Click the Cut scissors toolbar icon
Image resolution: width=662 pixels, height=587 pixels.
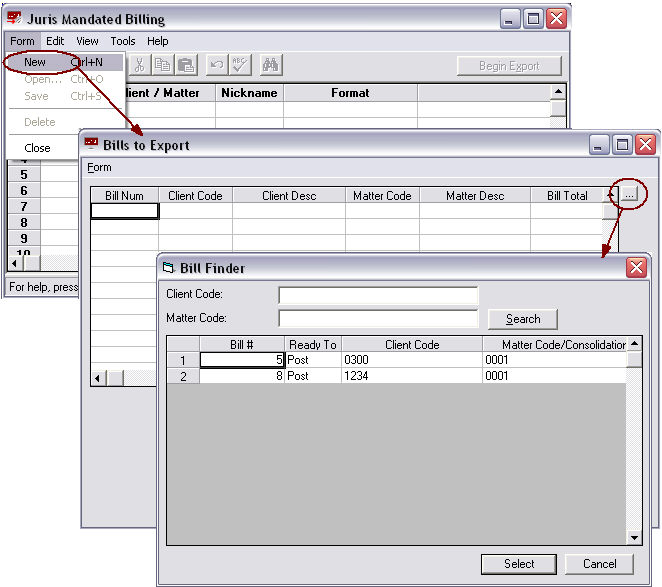coord(139,65)
